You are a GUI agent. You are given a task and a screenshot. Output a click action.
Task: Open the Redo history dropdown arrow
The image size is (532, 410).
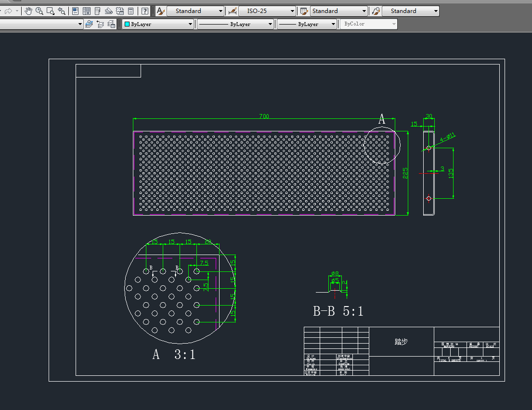(17, 11)
